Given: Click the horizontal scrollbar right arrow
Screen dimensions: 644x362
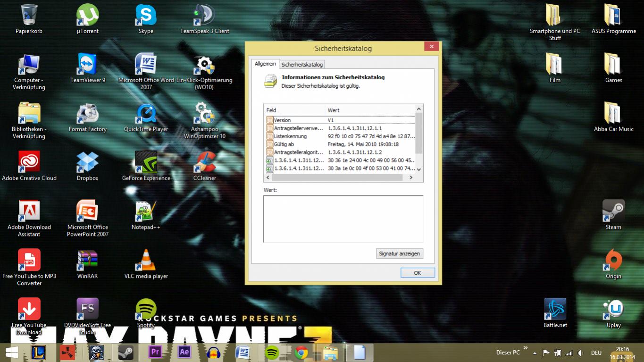Looking at the screenshot, I should click(411, 177).
